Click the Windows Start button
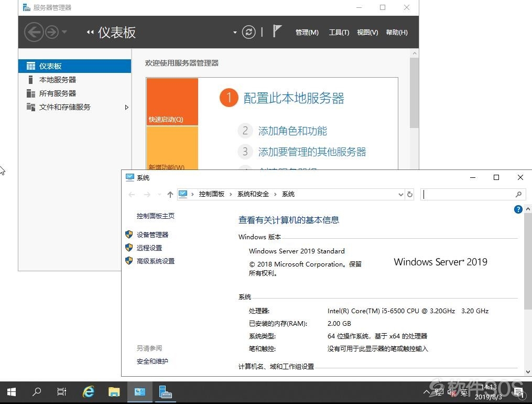Viewport: 532px width, 404px height. pos(12,392)
